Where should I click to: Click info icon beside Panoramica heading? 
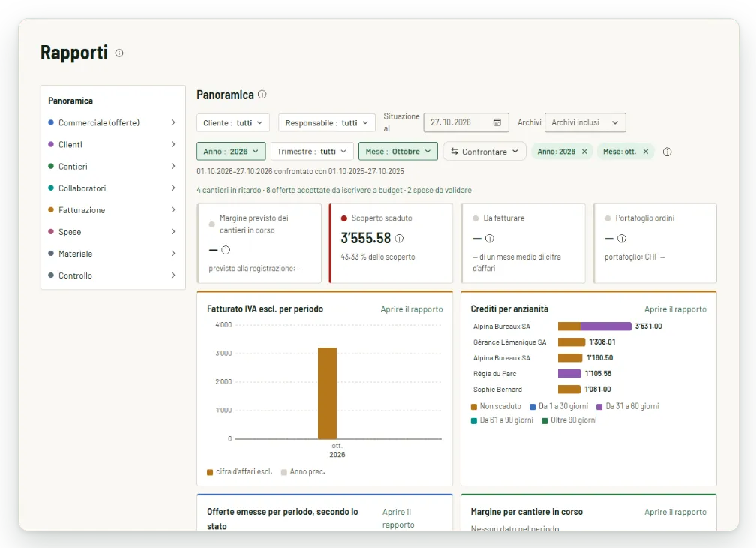(x=262, y=95)
